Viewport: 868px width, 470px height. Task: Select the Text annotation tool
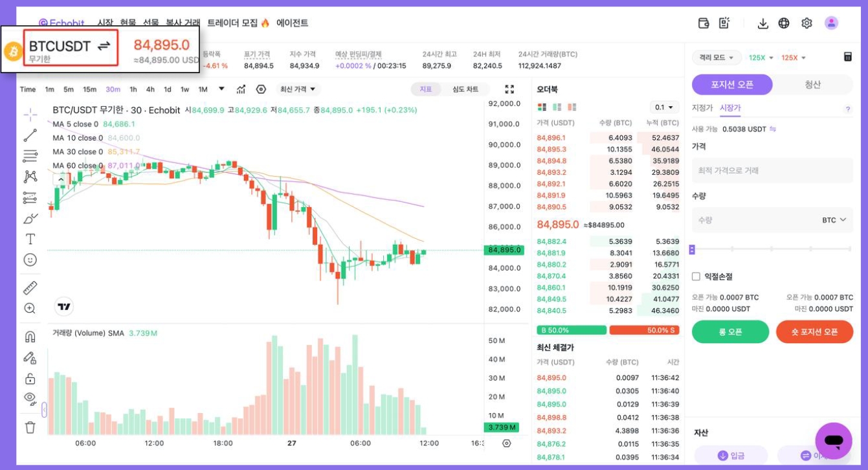(x=30, y=239)
